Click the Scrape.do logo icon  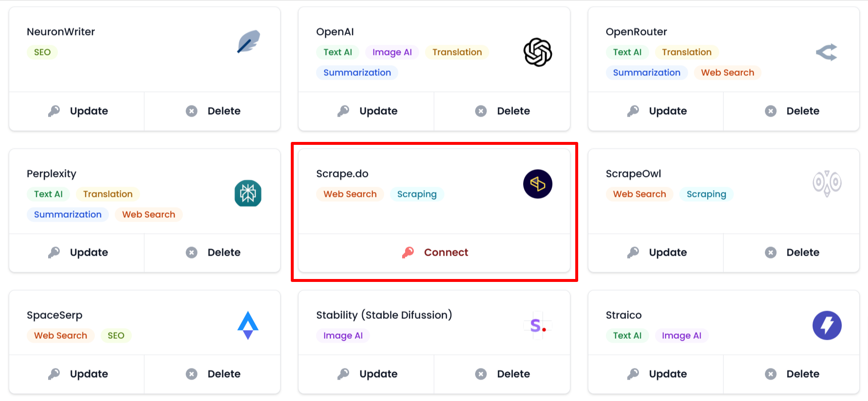click(x=537, y=184)
